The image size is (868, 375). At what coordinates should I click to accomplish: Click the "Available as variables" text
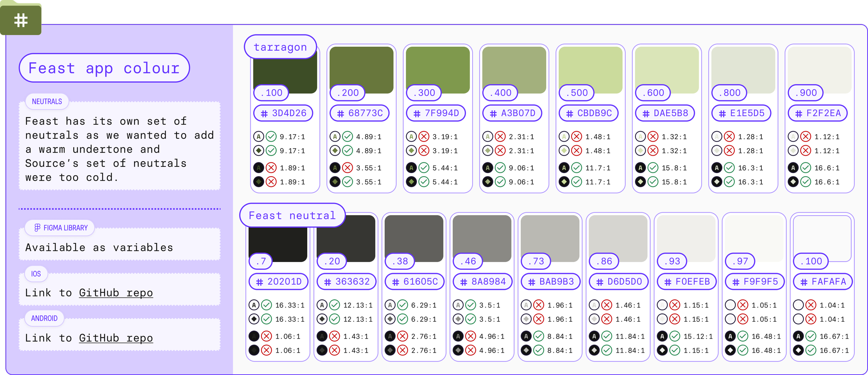point(99,247)
